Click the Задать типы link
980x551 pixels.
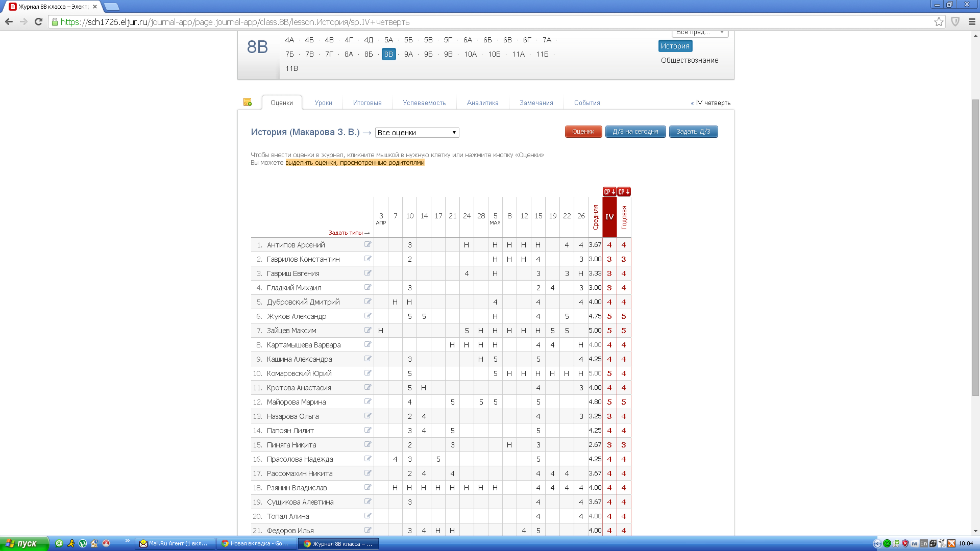349,233
